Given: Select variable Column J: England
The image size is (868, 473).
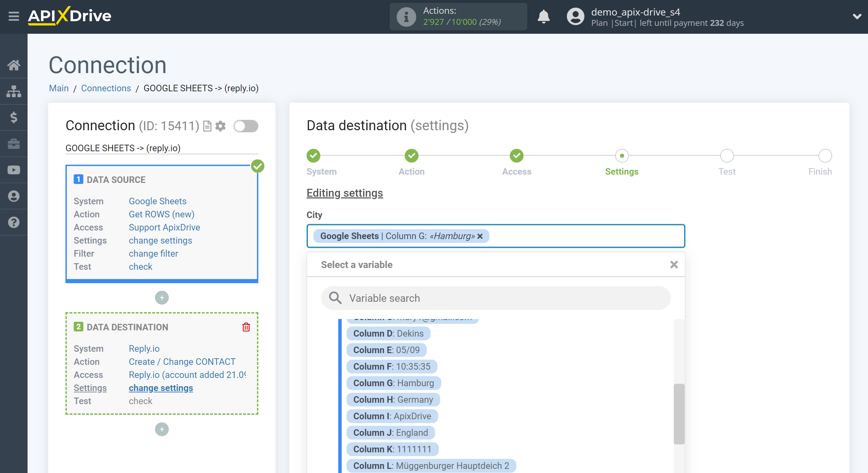Looking at the screenshot, I should 391,433.
